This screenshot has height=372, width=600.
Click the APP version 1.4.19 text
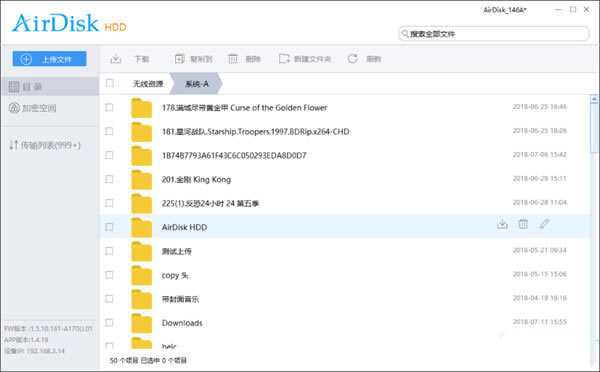pyautogui.click(x=26, y=340)
